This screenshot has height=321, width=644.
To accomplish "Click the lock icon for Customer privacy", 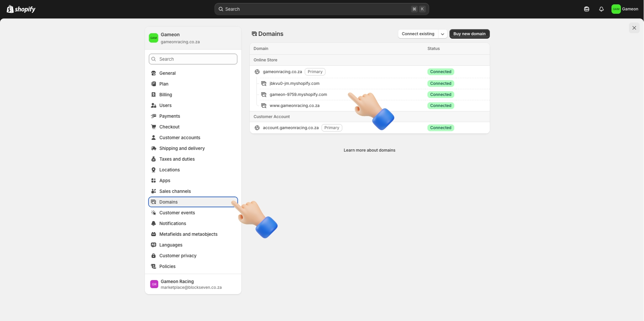I will coord(154,256).
